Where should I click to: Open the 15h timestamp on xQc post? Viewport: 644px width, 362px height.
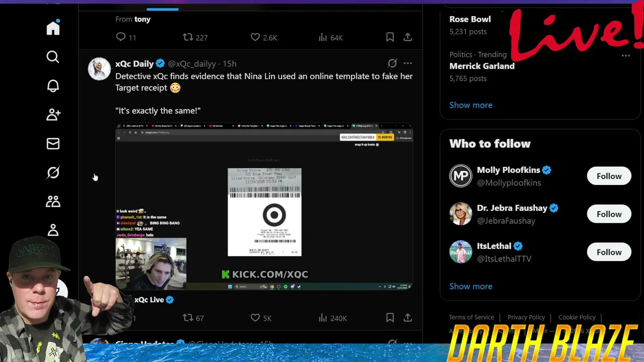[229, 64]
